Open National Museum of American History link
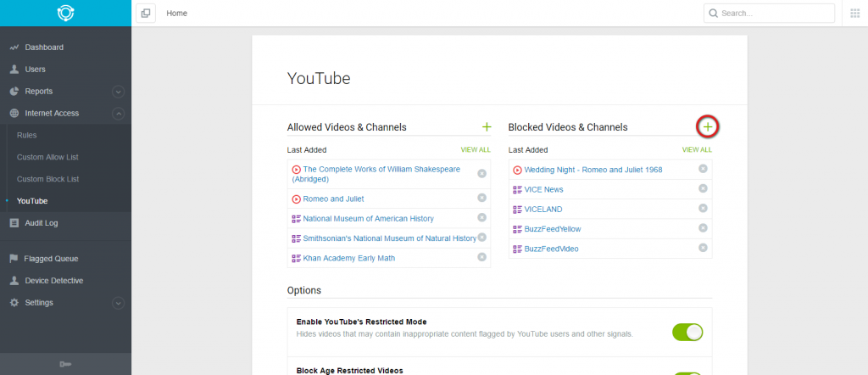868x375 pixels. pos(368,219)
